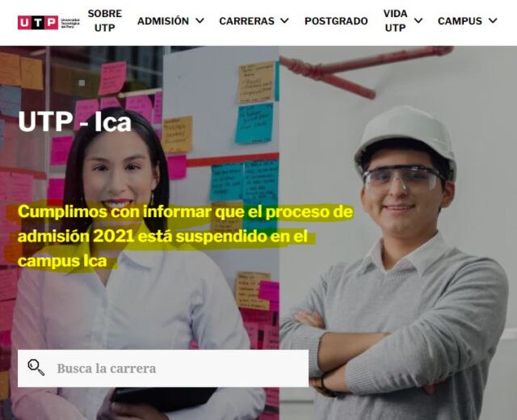
Task: Click the 'Universidad Tecnológica del Perú' logo text
Action: click(x=70, y=23)
